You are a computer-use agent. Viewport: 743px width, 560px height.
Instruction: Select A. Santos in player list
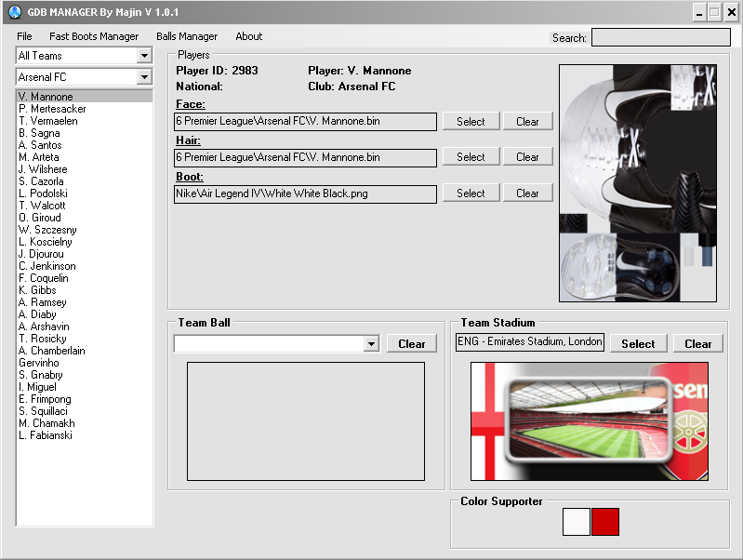click(85, 144)
